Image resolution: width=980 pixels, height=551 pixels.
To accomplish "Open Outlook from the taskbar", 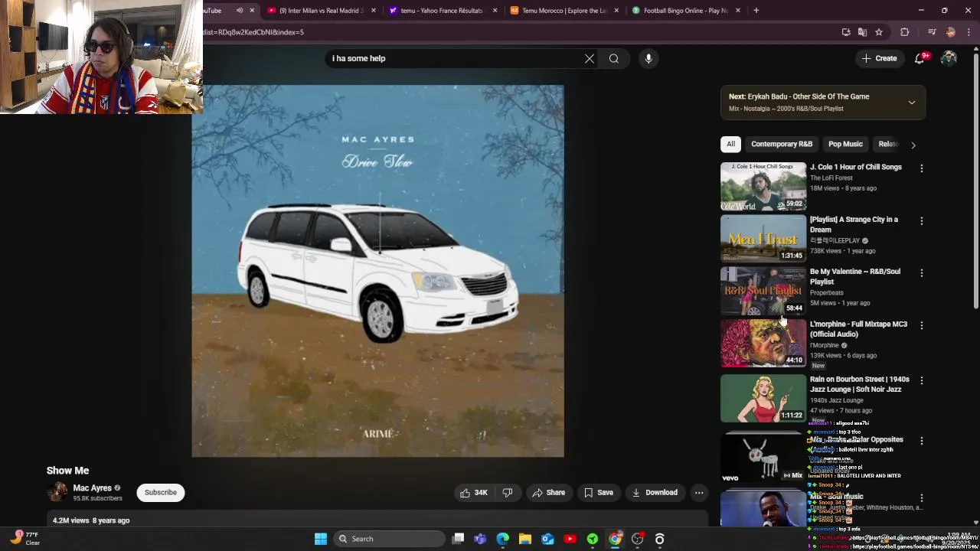I will pos(547,539).
